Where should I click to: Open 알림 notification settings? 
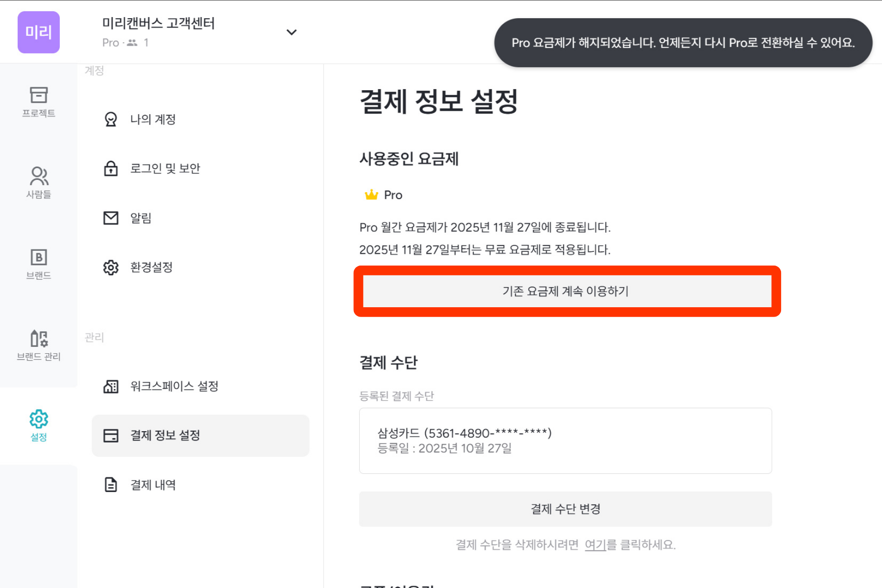141,218
